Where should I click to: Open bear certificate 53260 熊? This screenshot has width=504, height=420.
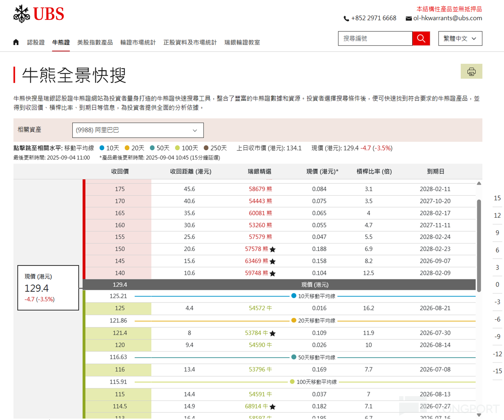coord(260,225)
